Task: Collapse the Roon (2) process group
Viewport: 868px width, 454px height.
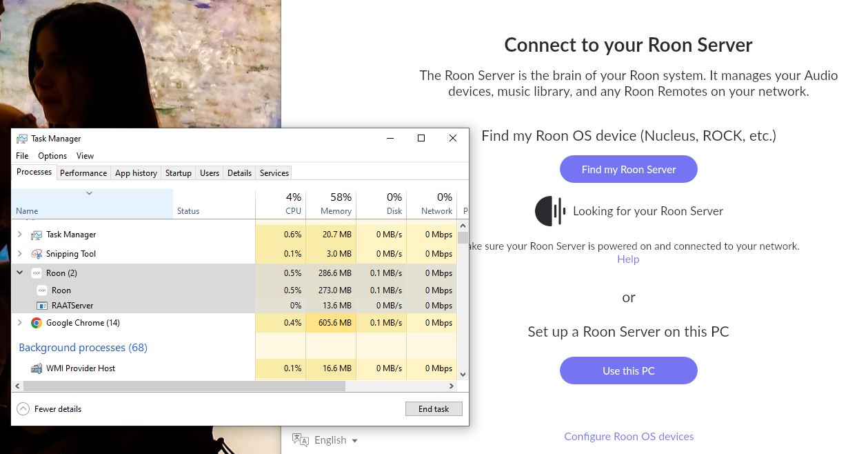Action: pos(20,273)
